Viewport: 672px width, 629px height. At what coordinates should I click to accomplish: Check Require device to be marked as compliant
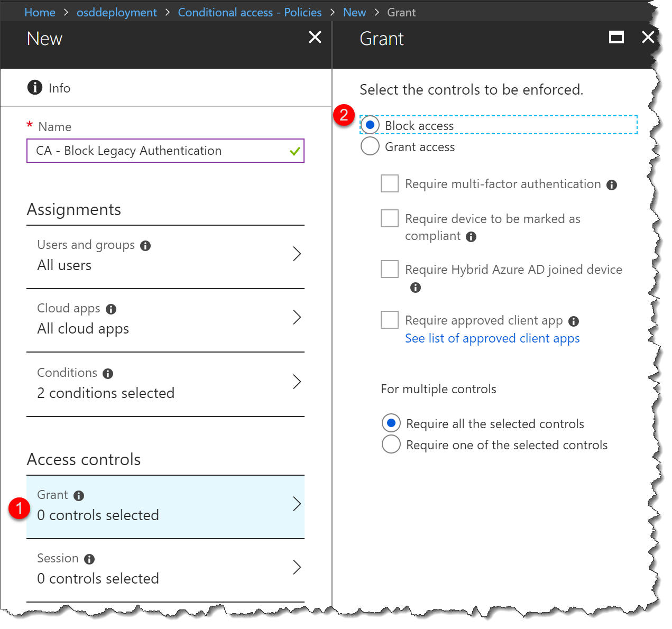click(x=389, y=218)
